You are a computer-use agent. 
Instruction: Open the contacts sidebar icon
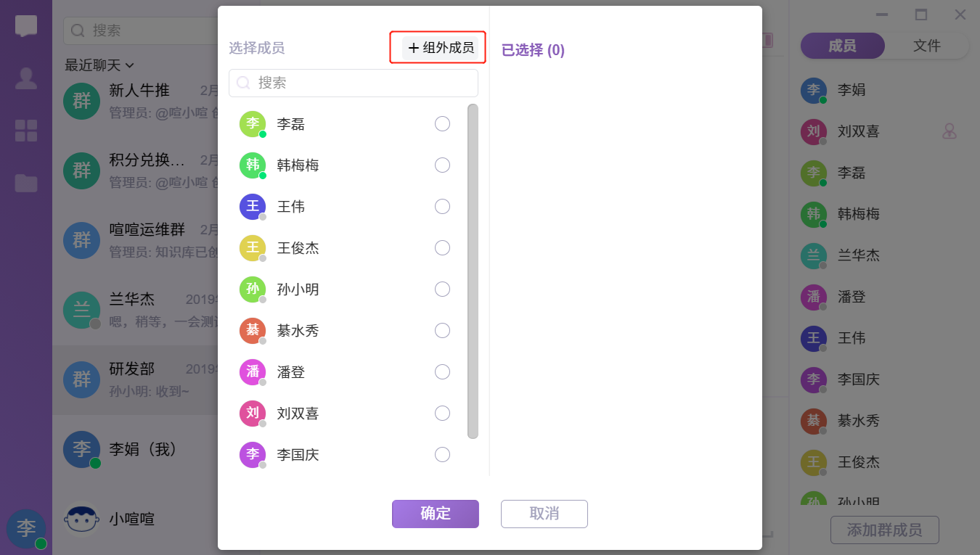point(26,78)
